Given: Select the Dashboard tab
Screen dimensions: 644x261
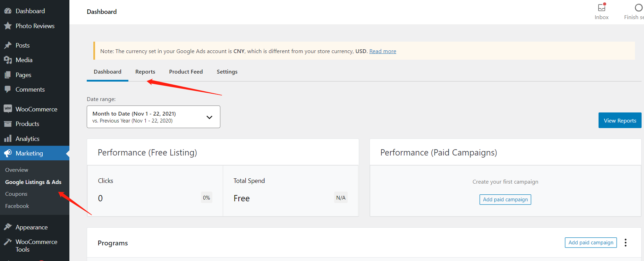Looking at the screenshot, I should pos(108,72).
